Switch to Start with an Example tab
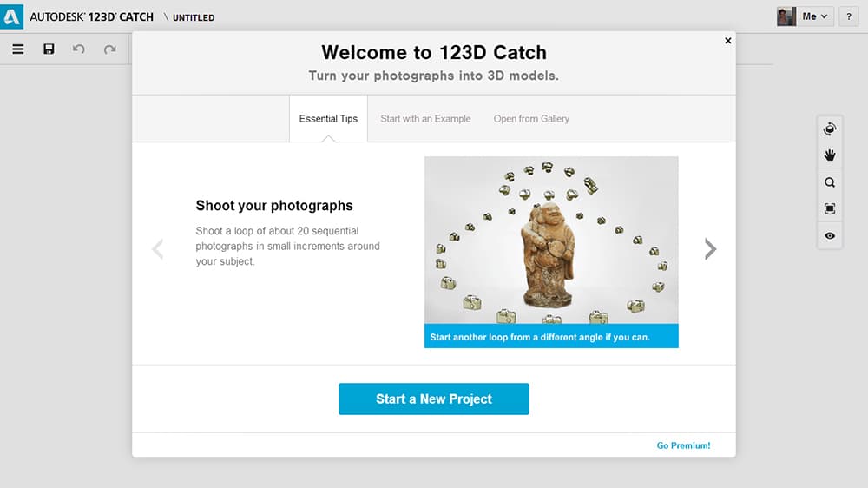Image resolution: width=868 pixels, height=488 pixels. pos(425,119)
